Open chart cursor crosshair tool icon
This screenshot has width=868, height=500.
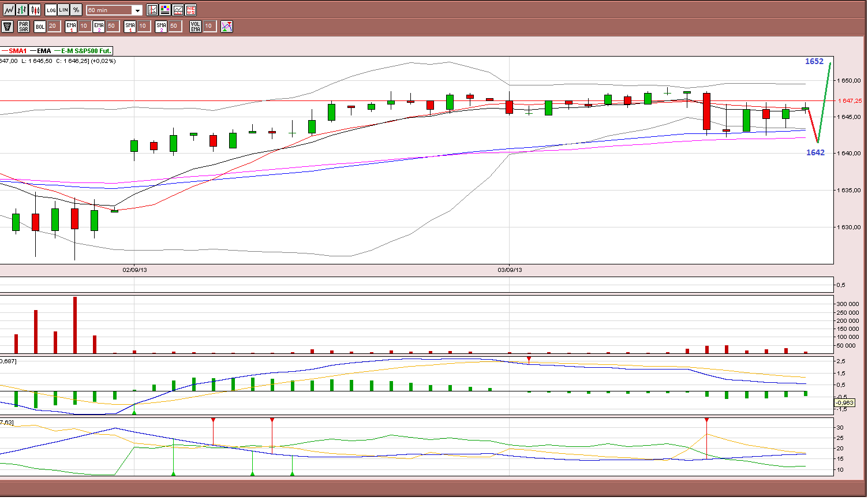pyautogui.click(x=152, y=10)
